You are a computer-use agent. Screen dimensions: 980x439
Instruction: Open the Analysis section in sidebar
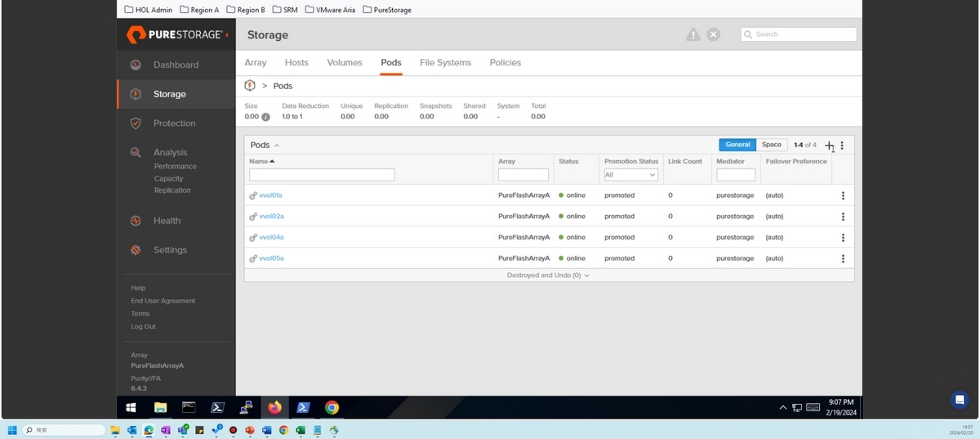(170, 152)
